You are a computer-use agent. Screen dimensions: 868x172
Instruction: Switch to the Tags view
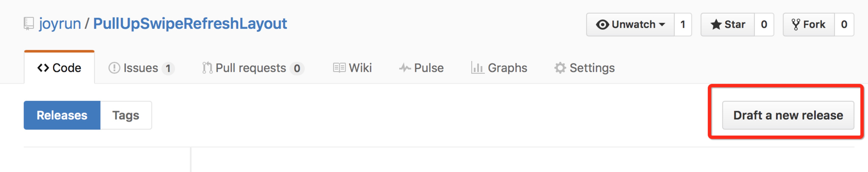click(x=126, y=115)
